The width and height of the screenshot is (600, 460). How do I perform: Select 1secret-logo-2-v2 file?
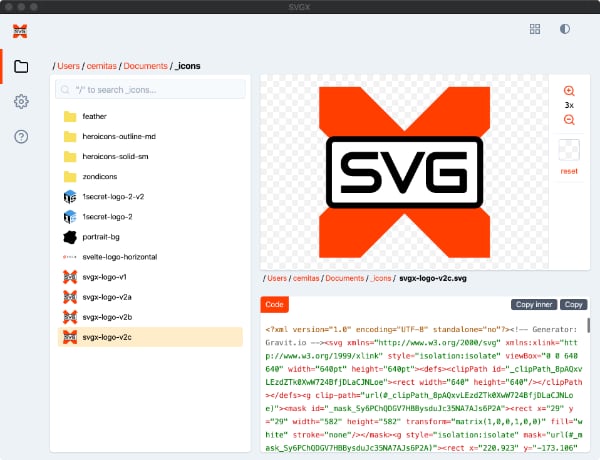[x=150, y=197]
